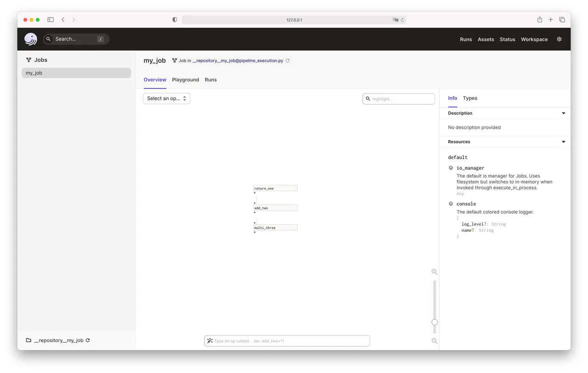Click the 'default' resources label
Image resolution: width=588 pixels, height=373 pixels.
coord(458,157)
